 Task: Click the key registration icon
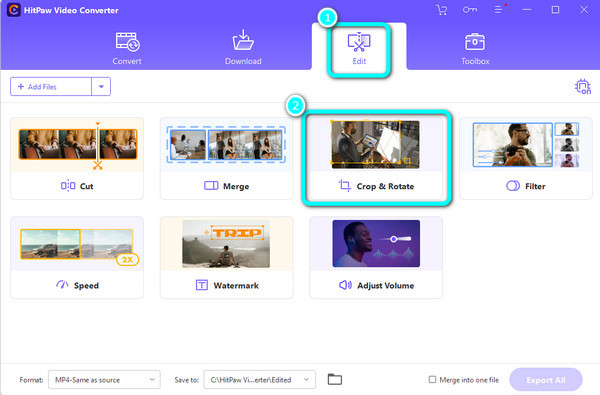coord(470,10)
